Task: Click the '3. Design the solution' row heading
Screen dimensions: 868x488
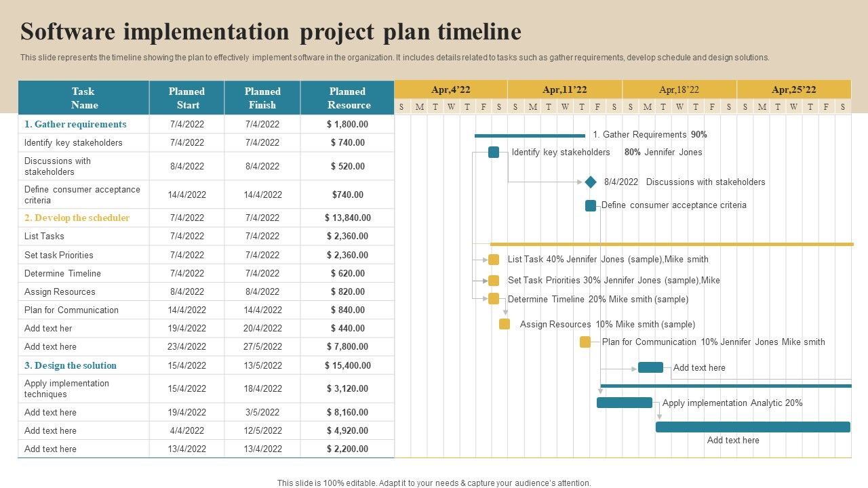Action: [x=71, y=365]
